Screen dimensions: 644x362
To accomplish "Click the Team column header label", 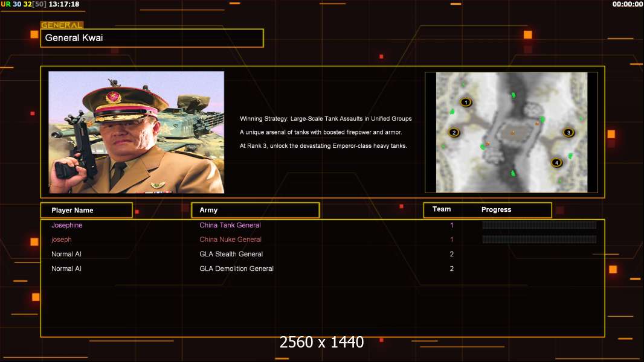I will (x=442, y=209).
